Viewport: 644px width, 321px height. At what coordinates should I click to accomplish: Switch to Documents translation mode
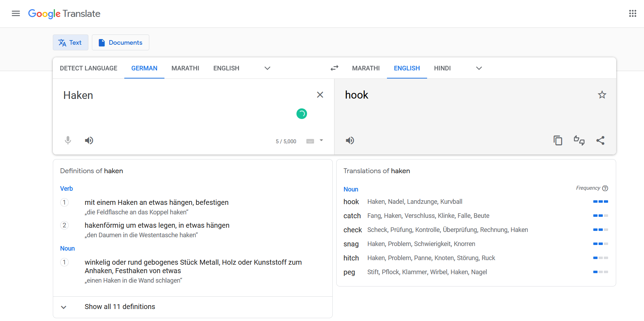pyautogui.click(x=120, y=43)
